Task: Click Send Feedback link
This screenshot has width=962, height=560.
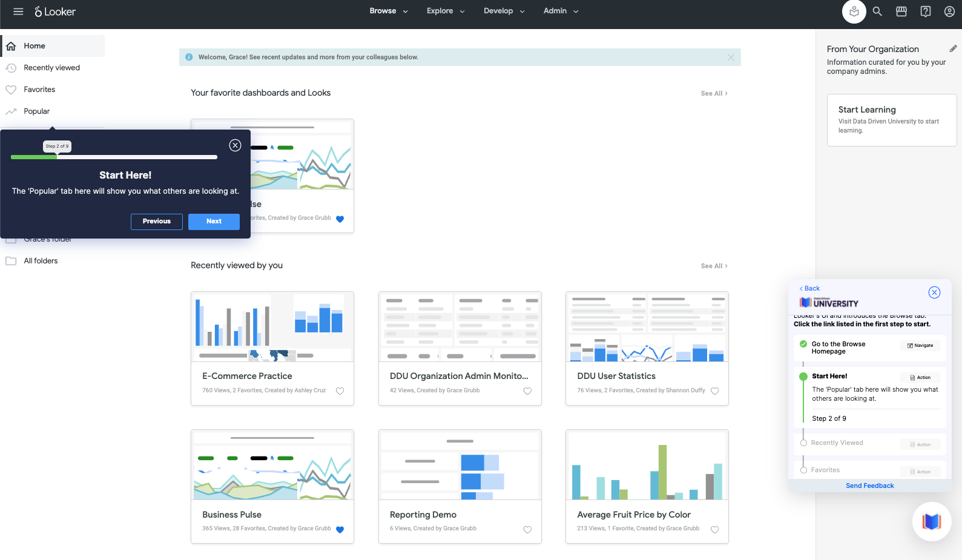Action: [869, 486]
